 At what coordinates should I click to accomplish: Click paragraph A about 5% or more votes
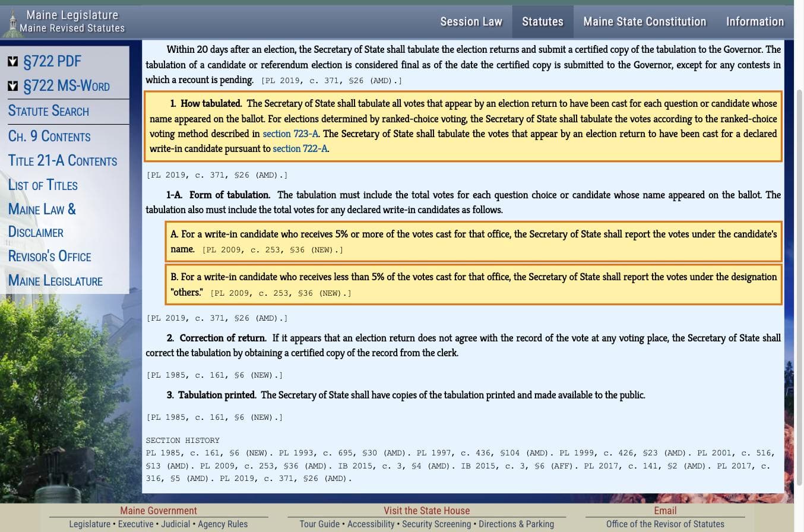pyautogui.click(x=473, y=242)
